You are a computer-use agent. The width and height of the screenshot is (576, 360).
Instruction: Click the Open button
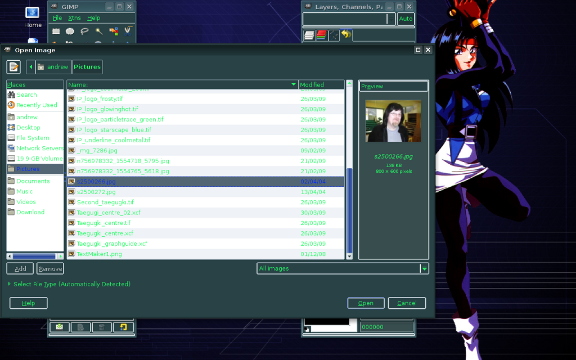tap(366, 303)
